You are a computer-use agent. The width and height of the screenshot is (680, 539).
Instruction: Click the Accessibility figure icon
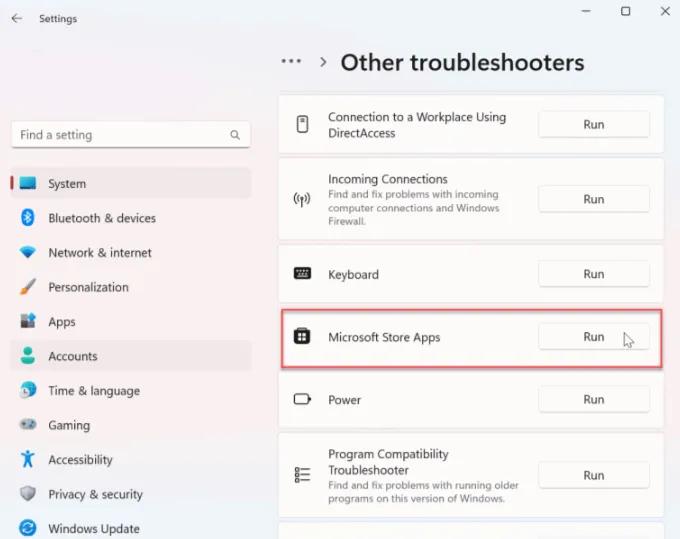point(28,460)
